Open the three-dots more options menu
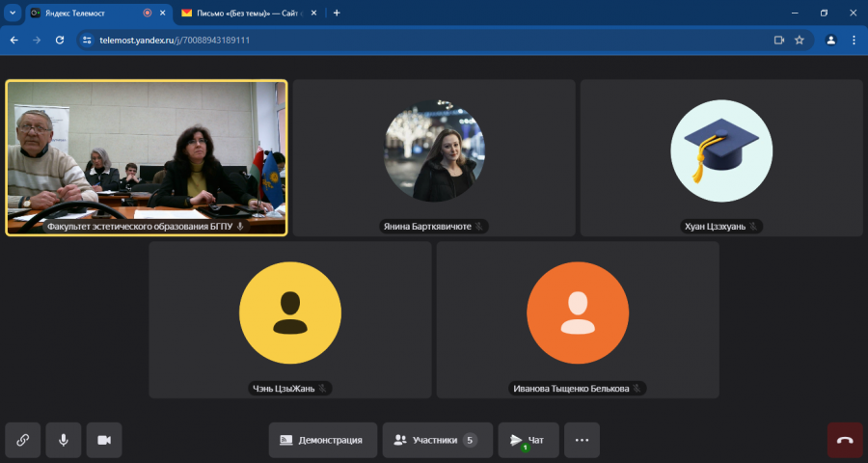 pos(582,440)
